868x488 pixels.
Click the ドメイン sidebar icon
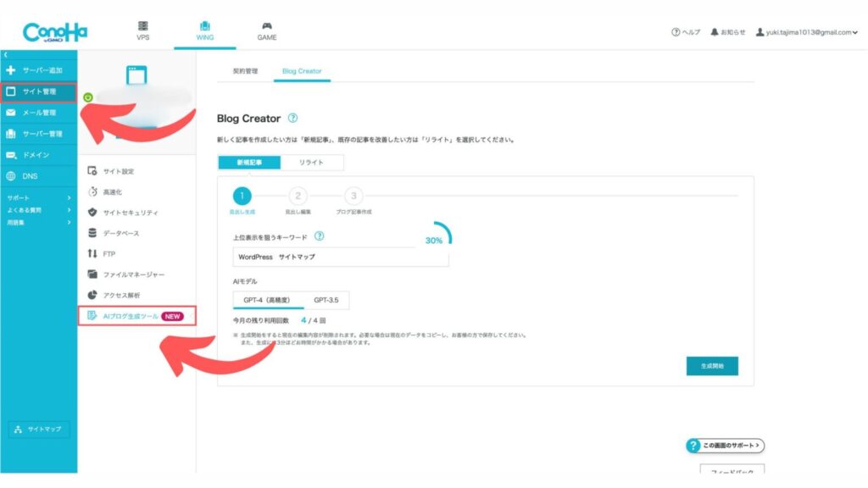pos(11,155)
